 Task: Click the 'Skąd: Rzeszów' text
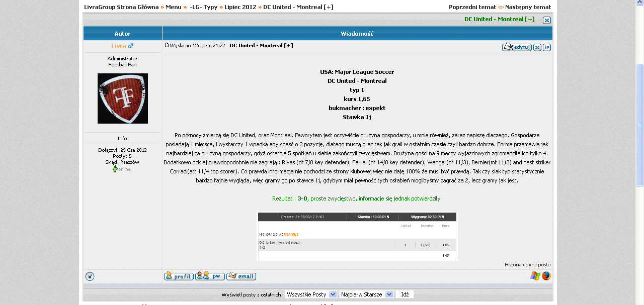tap(122, 162)
